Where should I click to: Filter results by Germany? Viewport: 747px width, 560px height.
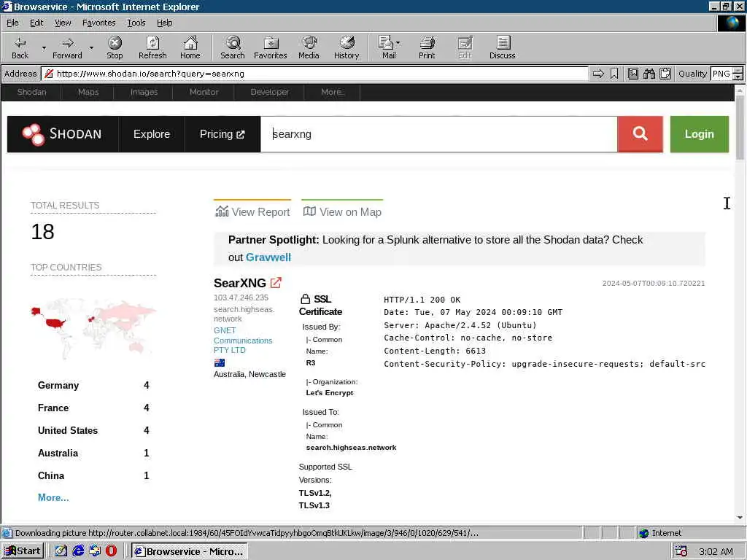[x=93, y=385]
